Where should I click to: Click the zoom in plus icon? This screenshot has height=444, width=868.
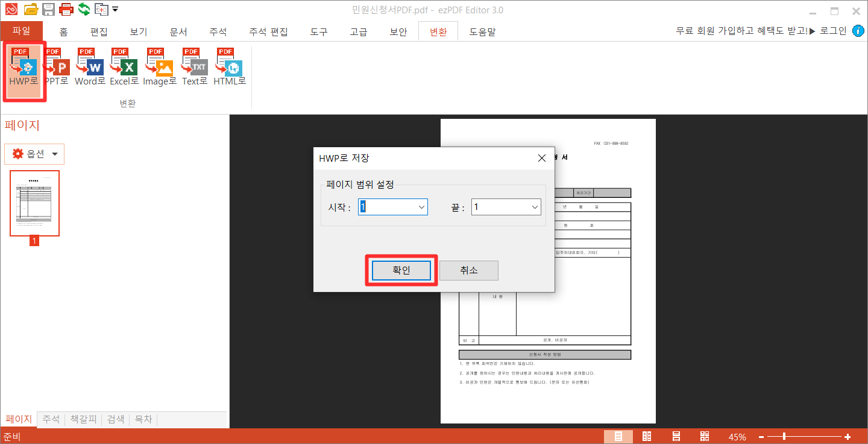[848, 437]
